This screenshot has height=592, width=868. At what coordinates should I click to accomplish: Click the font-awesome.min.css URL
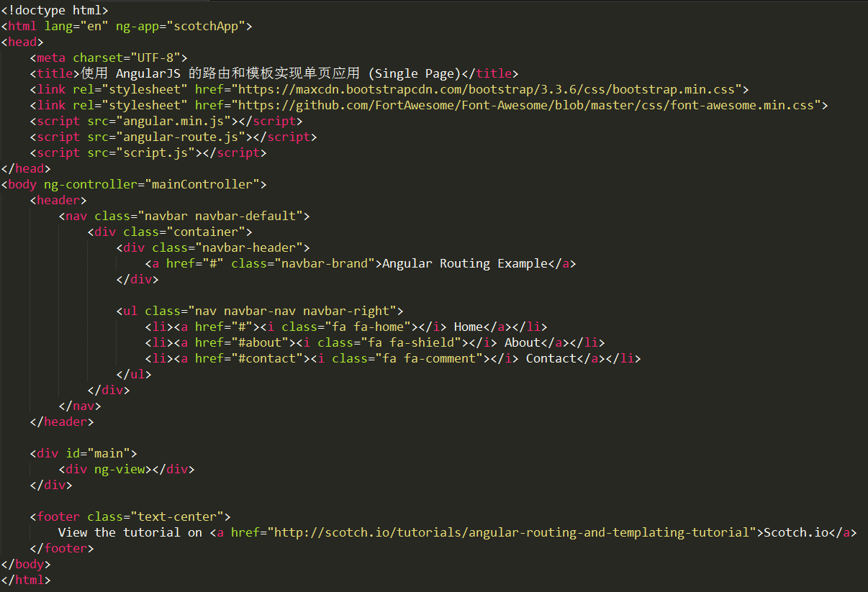tap(526, 105)
